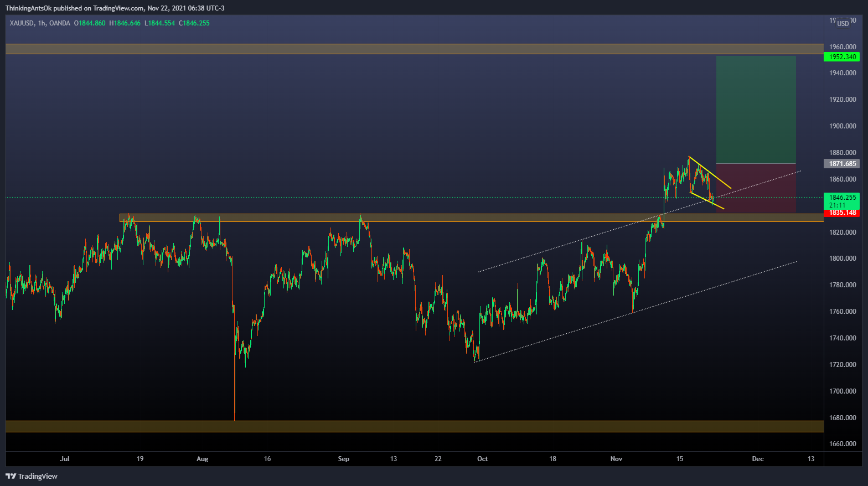The width and height of the screenshot is (868, 486).
Task: Click the USD currency label on price axis
Action: 843,23
